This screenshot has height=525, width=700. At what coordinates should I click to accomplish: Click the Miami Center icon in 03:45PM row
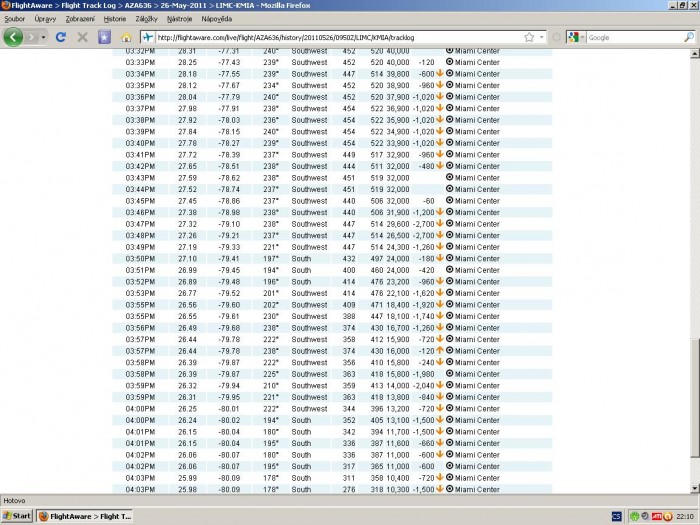pyautogui.click(x=450, y=200)
